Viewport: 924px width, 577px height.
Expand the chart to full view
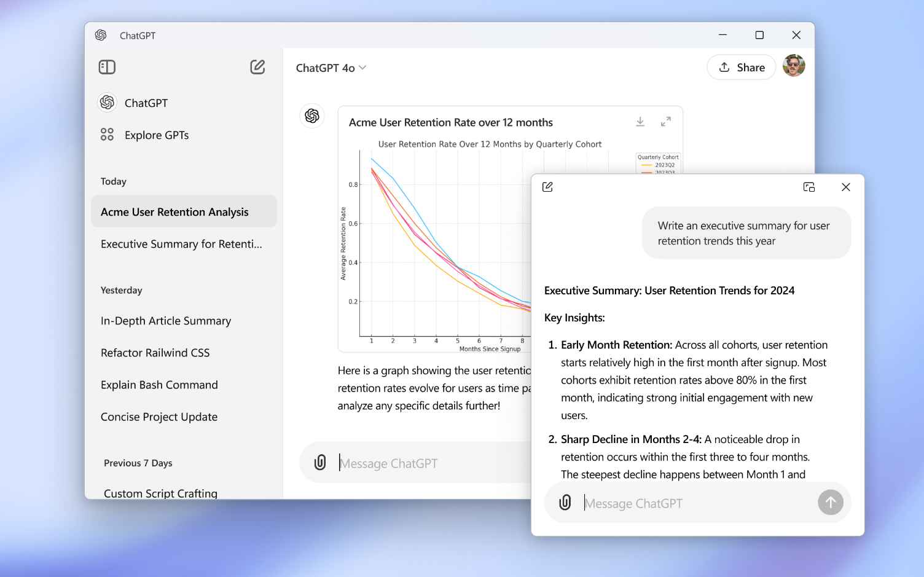(666, 122)
